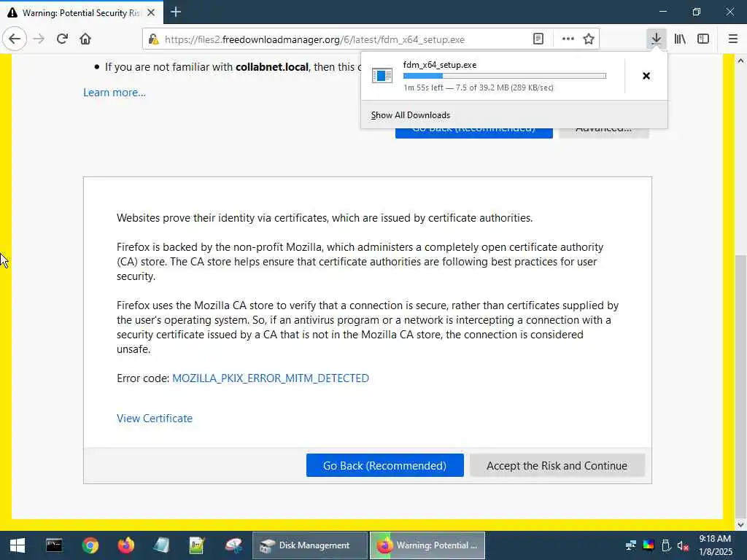Open the paint-style taskbar app icon
The width and height of the screenshot is (747, 560).
tap(233, 545)
